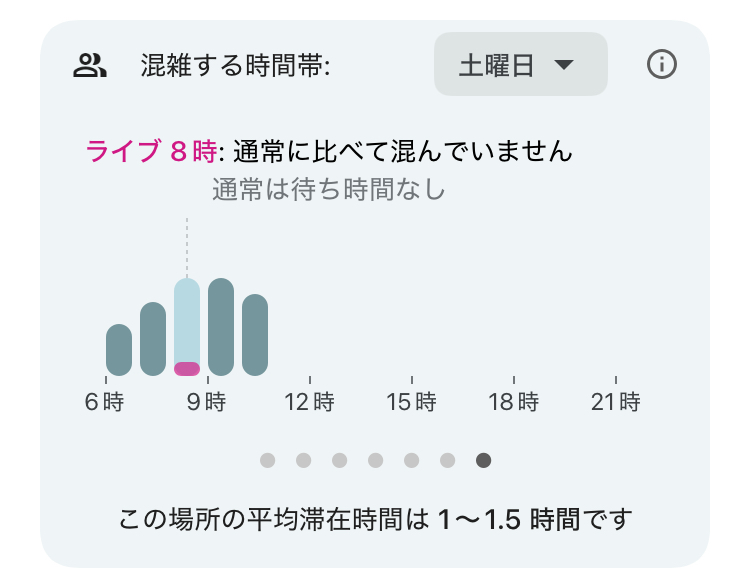
Task: Click the 混雑する時間帯 heading text
Action: 236,66
